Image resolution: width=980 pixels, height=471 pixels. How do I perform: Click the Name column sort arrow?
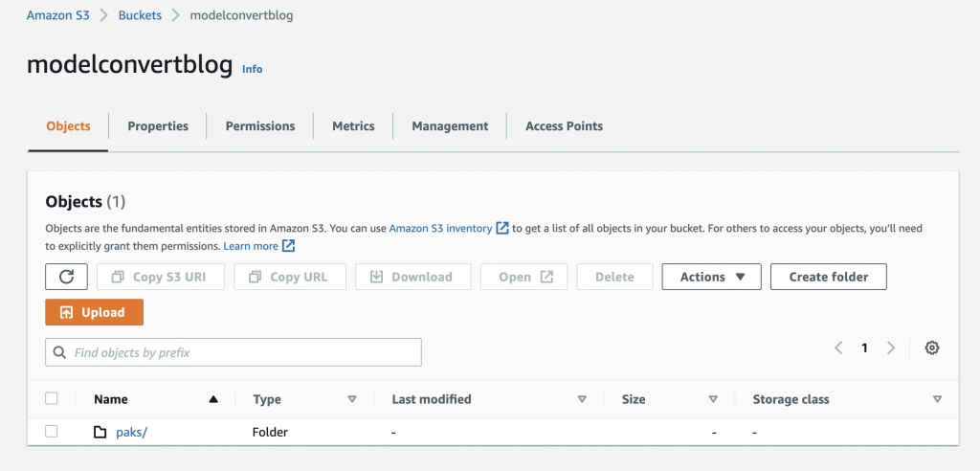(x=213, y=399)
